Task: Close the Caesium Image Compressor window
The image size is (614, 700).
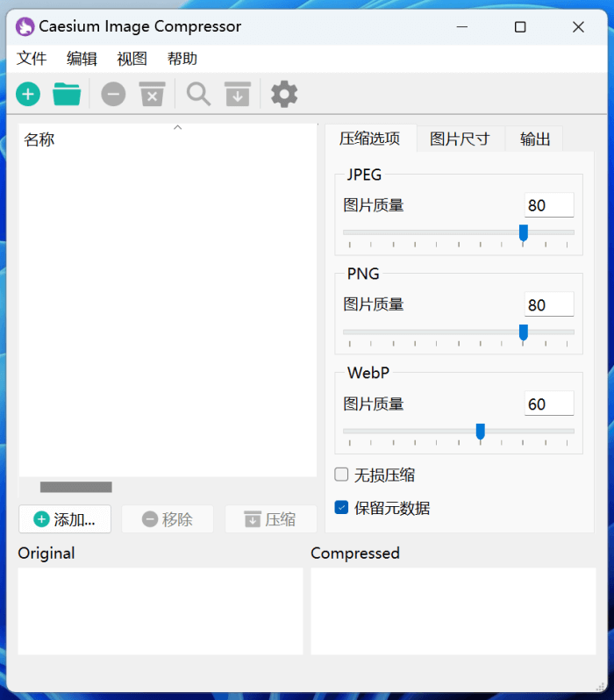Action: (x=578, y=27)
